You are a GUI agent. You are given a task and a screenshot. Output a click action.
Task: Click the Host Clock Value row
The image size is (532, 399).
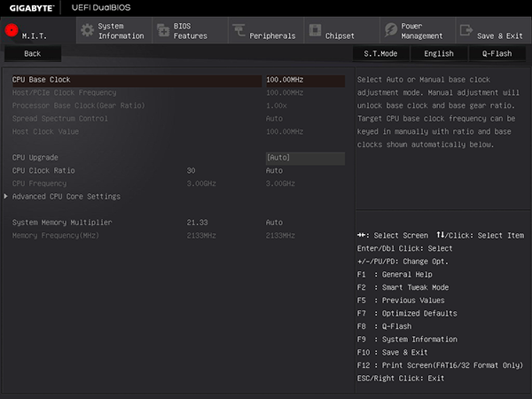pos(178,131)
